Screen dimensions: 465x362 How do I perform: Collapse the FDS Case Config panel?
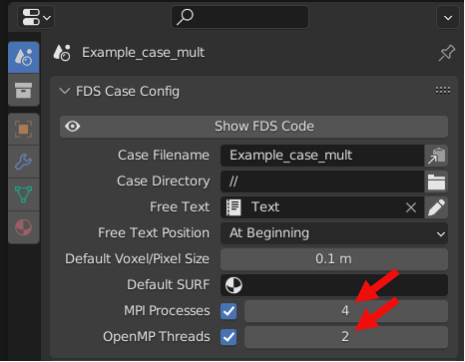click(64, 91)
